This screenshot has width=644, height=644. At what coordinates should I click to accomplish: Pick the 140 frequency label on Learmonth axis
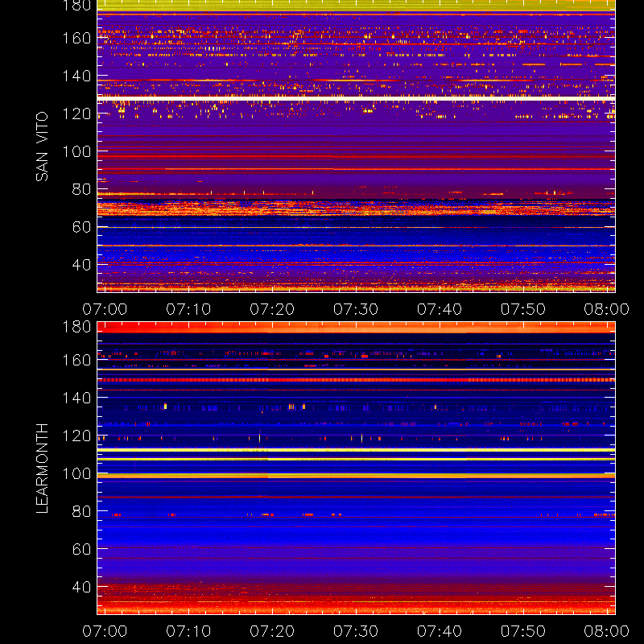pos(76,398)
